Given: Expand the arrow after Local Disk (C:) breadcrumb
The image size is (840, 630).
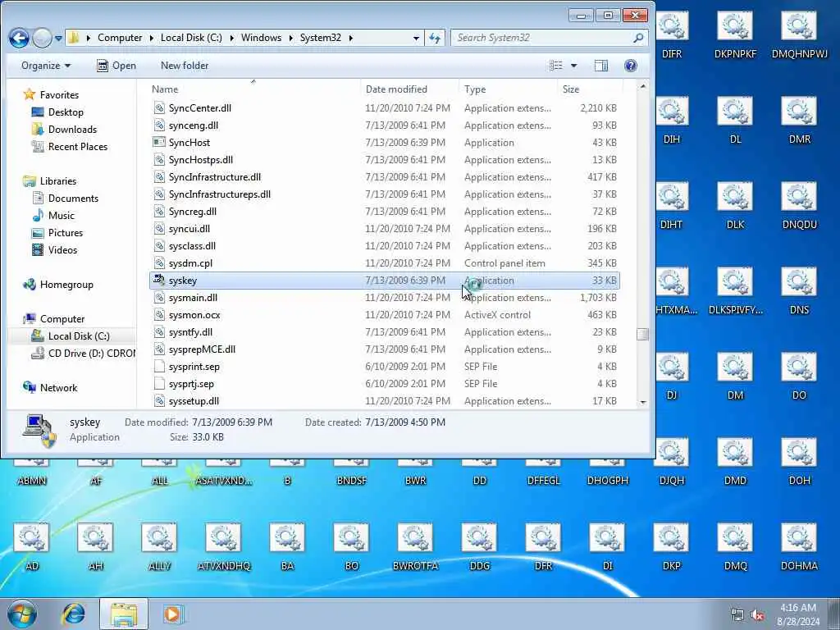Looking at the screenshot, I should coord(232,38).
